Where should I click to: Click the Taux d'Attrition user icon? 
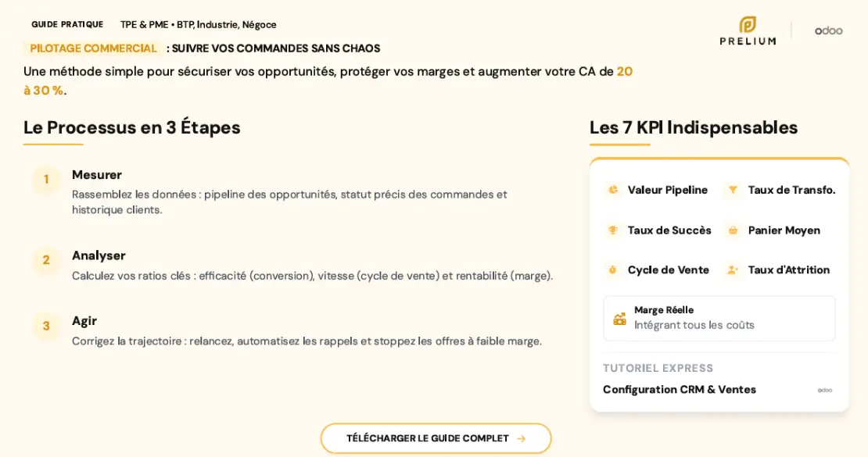tap(733, 270)
